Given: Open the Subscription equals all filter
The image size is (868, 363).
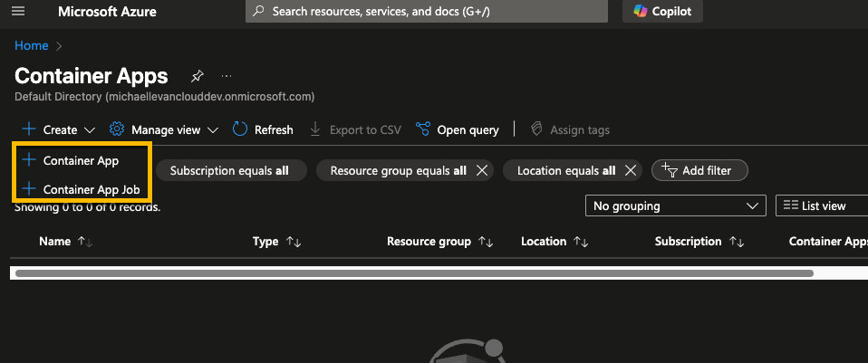Looking at the screenshot, I should 229,171.
